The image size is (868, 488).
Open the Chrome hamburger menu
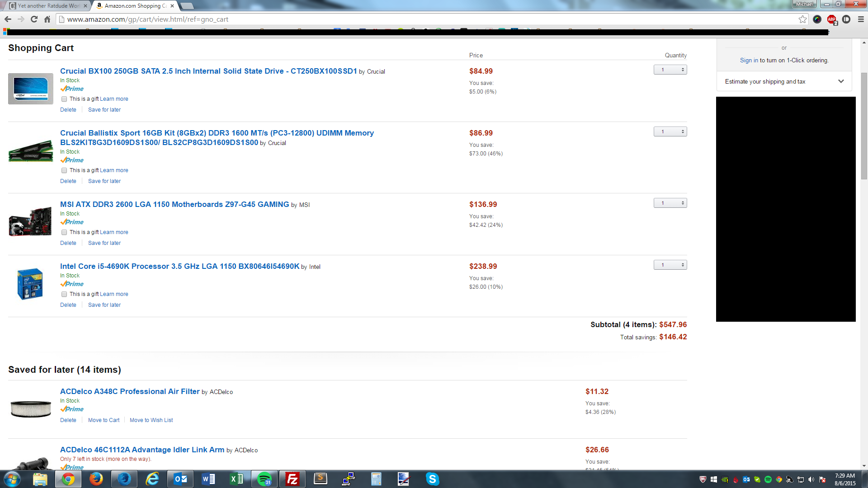pos(861,19)
